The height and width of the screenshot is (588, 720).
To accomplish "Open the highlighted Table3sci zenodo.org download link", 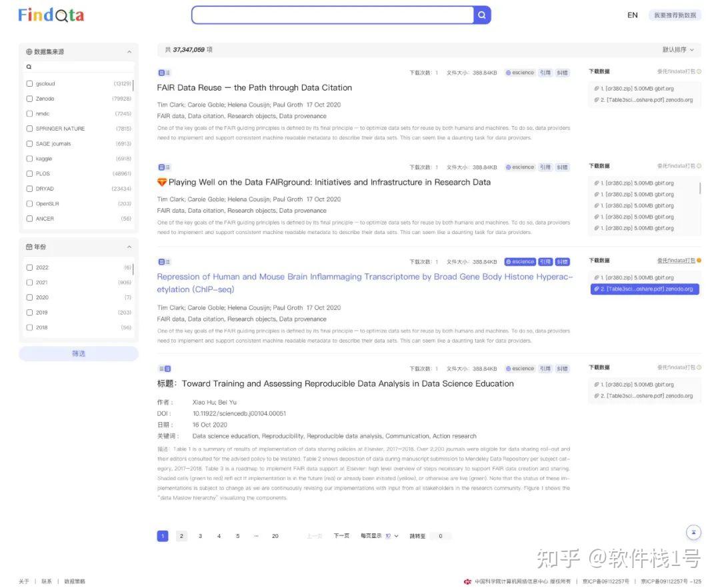I will pyautogui.click(x=644, y=289).
